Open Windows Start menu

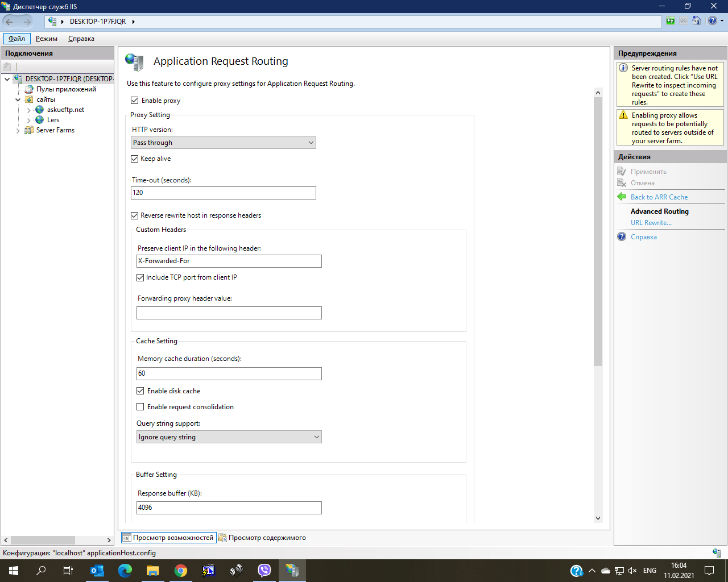coord(14,571)
